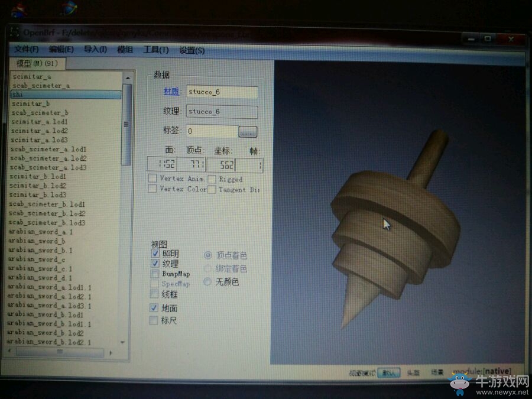Click the horizontal scrollbar thumb under the list
Image resolution: width=532 pixels, height=399 pixels.
tap(60, 352)
